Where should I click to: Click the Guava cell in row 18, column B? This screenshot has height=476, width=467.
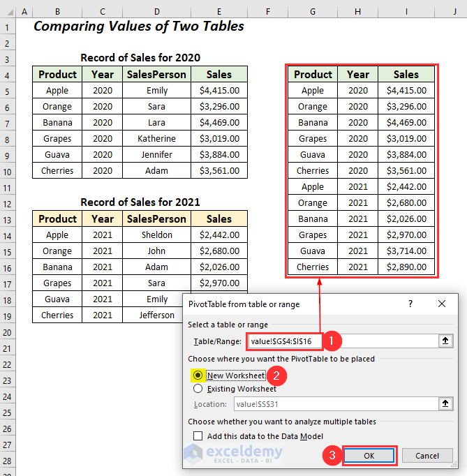point(57,299)
